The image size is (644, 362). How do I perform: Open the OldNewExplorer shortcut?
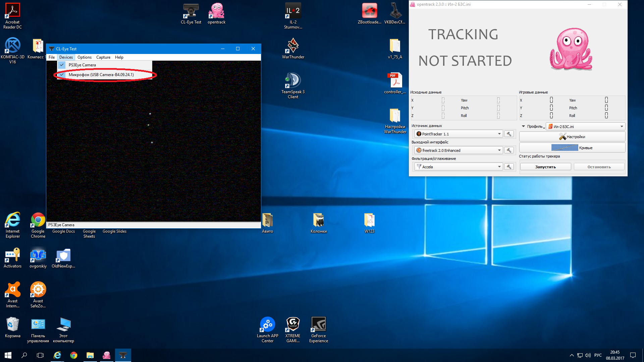[63, 258]
